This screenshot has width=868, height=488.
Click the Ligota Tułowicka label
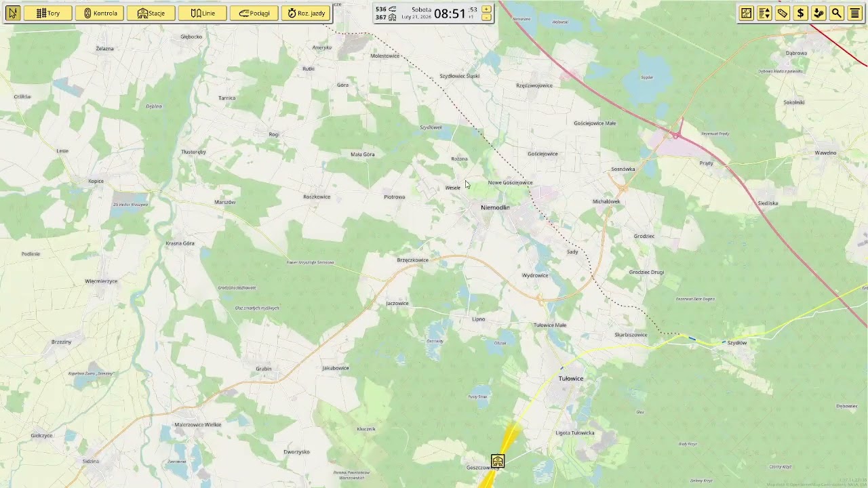click(x=575, y=433)
